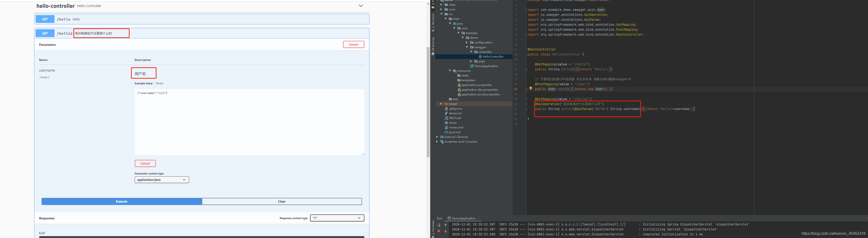Select .gitignore file in project tree
The width and height of the screenshot is (868, 238).
click(x=453, y=109)
